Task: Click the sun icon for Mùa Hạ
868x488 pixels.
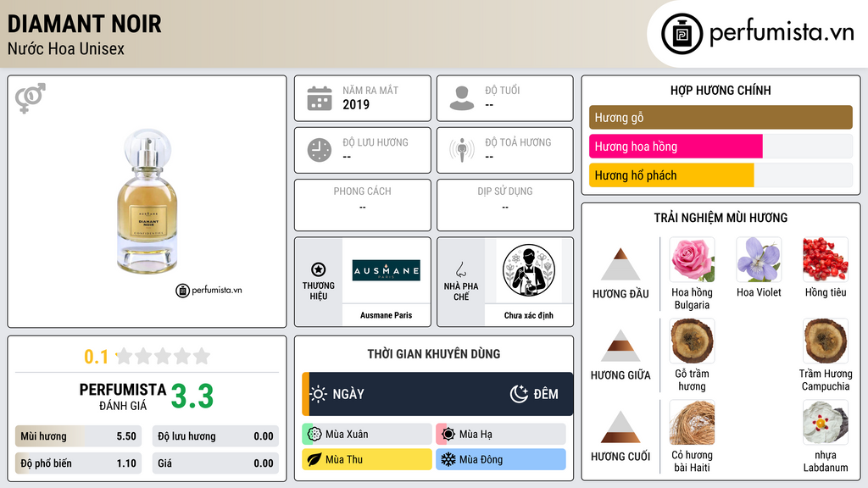Action: coord(448,435)
